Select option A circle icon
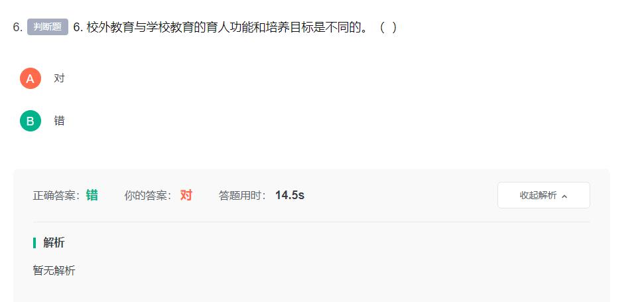 coord(31,78)
